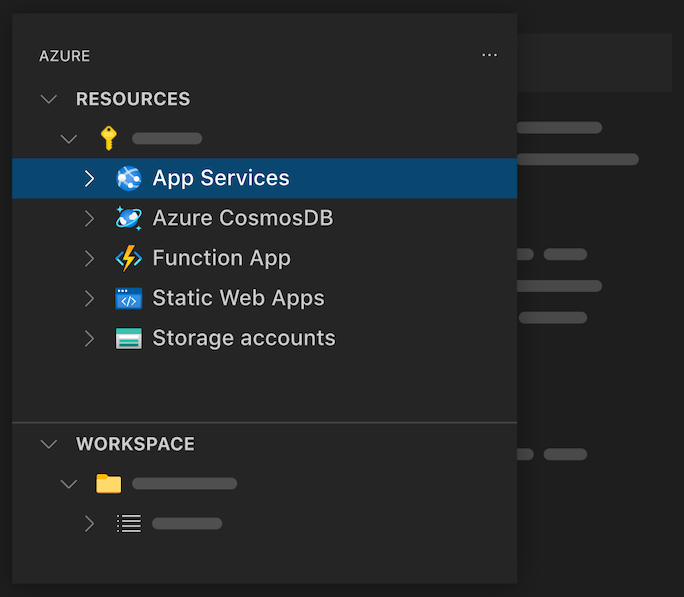
Task: Expand the Static Web Apps chevron
Action: [89, 298]
